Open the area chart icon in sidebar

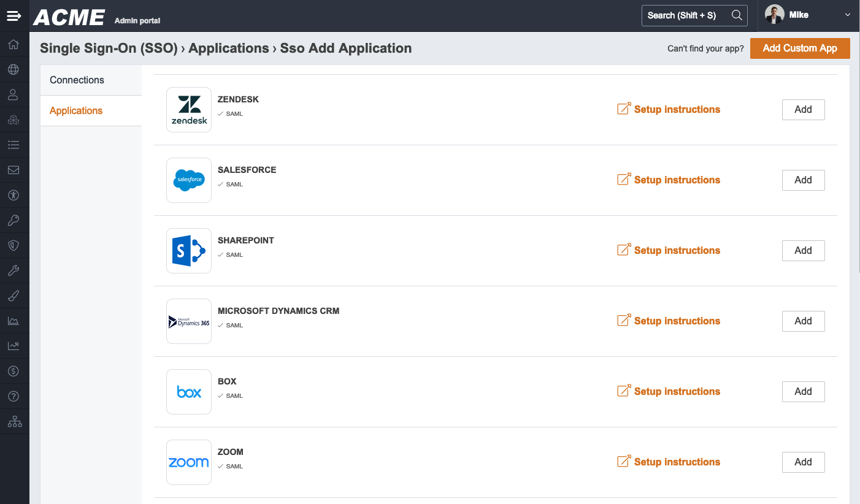pyautogui.click(x=13, y=321)
